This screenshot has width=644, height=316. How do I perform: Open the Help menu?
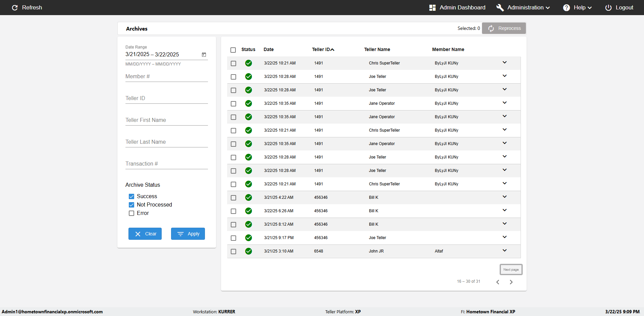point(577,8)
